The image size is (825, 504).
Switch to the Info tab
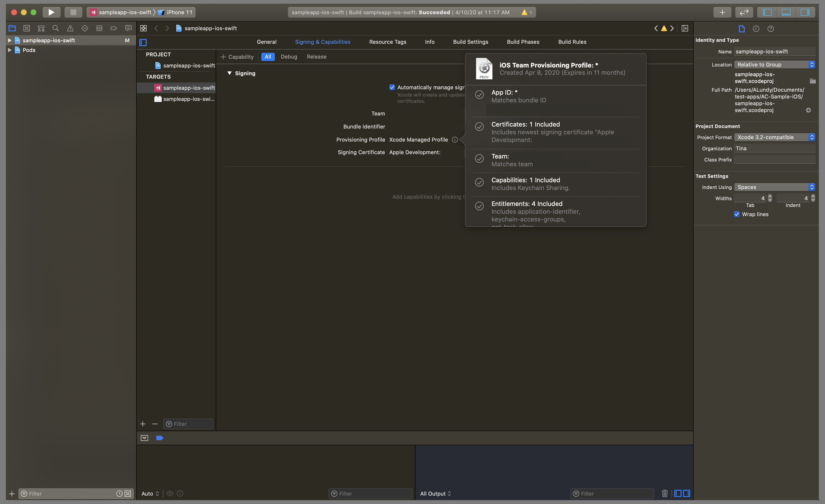pos(429,42)
